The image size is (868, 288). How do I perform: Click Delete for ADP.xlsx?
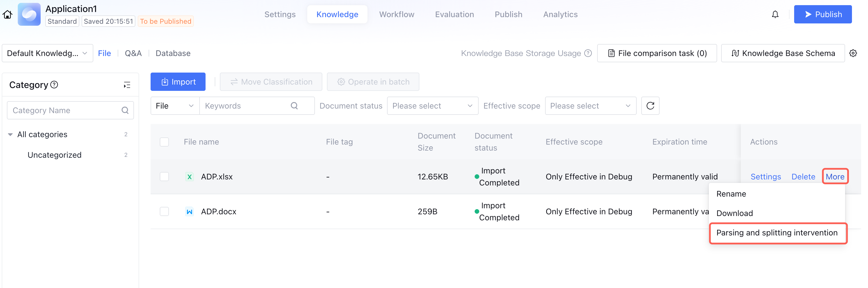pyautogui.click(x=803, y=177)
